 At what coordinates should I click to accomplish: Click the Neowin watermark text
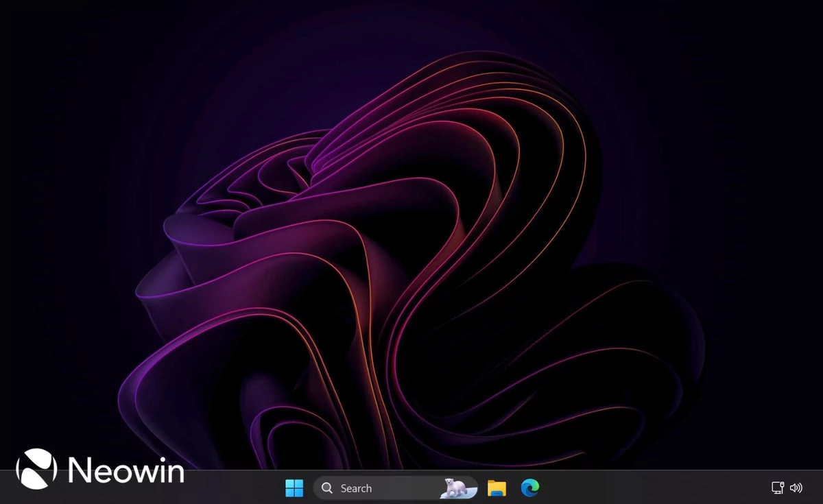[x=126, y=470]
